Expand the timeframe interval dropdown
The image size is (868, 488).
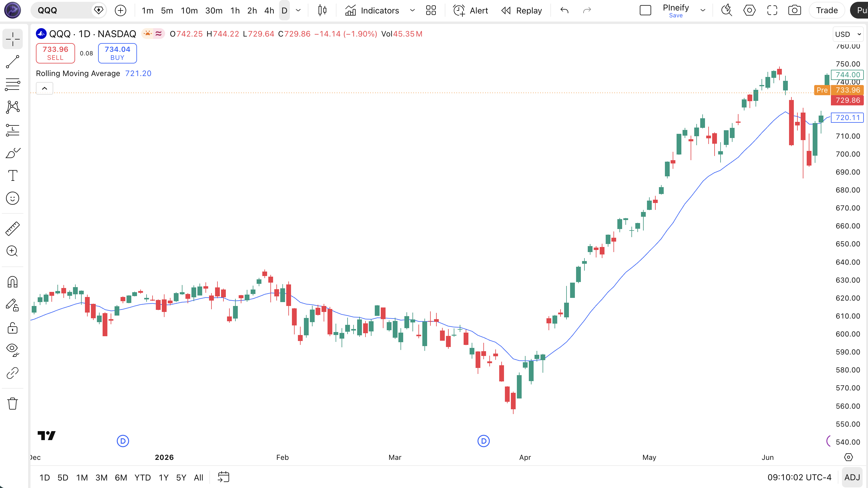[298, 10]
